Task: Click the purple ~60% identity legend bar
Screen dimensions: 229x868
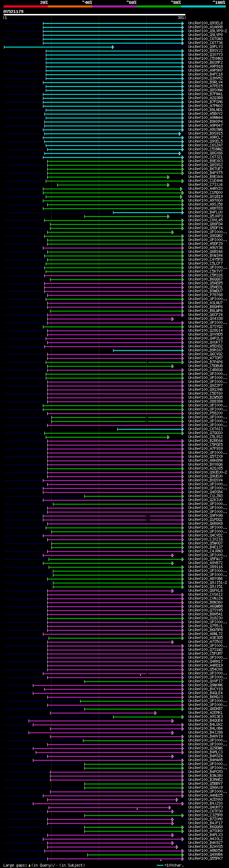Action: pos(114,6)
